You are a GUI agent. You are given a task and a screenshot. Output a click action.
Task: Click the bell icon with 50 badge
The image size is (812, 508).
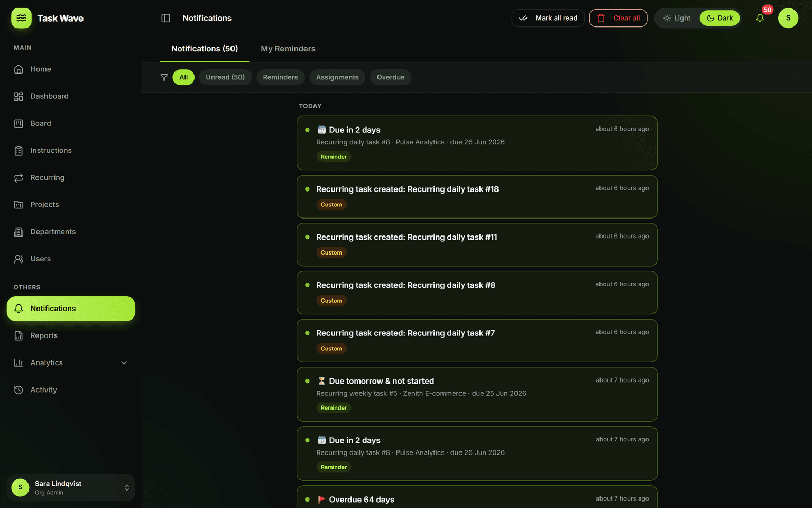click(x=760, y=18)
